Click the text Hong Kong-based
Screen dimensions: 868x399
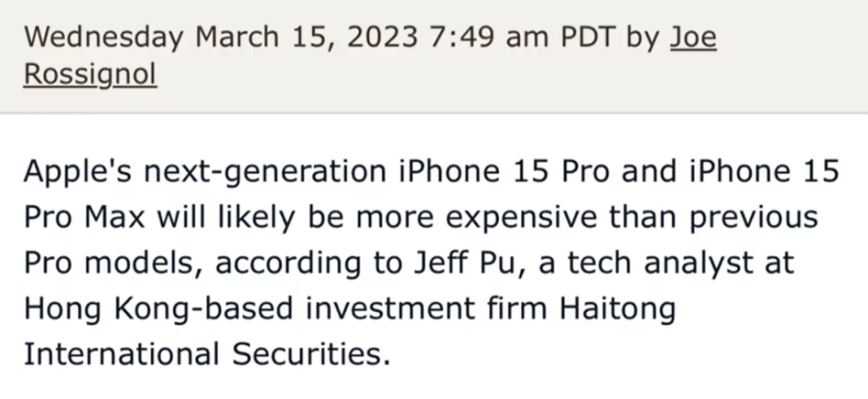tap(158, 310)
